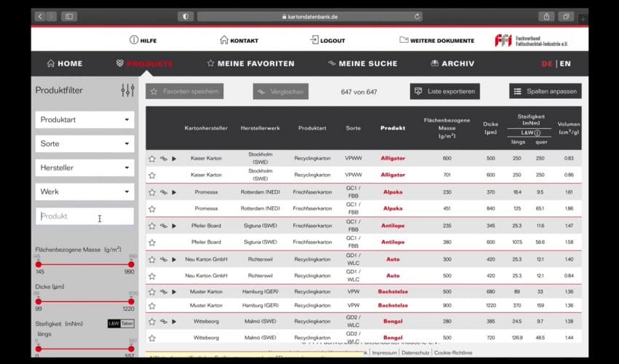The height and width of the screenshot is (364, 619).
Task: Compare icon in first Bengal row
Action: click(x=163, y=321)
